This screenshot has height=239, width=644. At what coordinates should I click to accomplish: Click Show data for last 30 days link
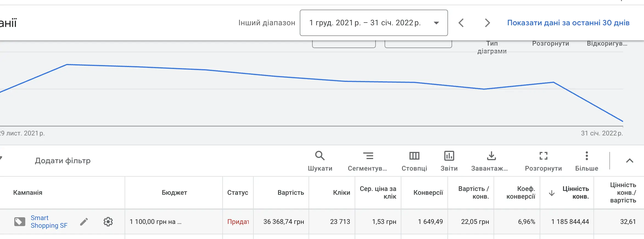tap(568, 23)
